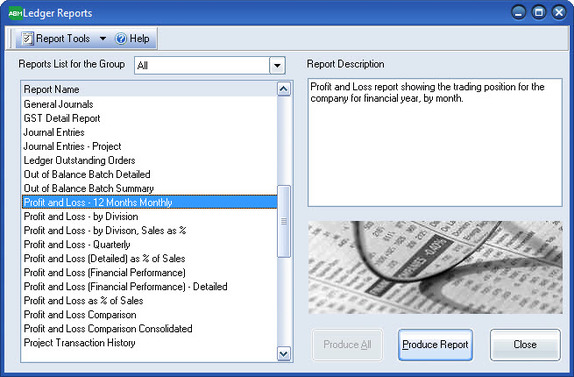Open the Help menu item
Screen dimensions: 574x377
139,38
